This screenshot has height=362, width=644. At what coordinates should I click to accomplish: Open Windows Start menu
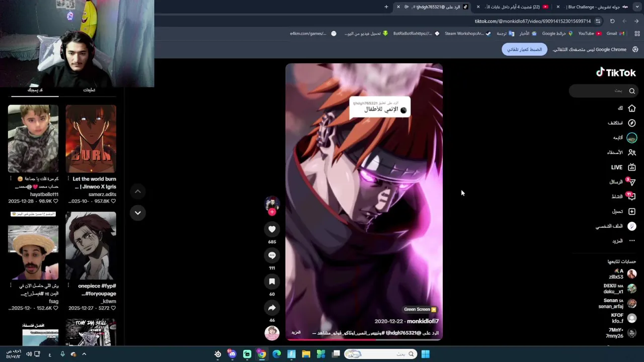pos(425,354)
